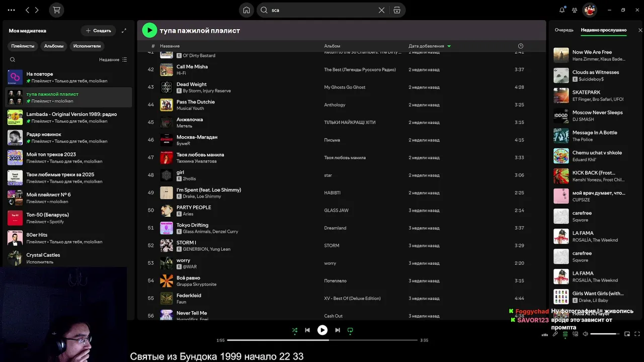Viewport: 644px width, 362px height.
Task: Open the Dreamland album link
Action: coord(335,228)
